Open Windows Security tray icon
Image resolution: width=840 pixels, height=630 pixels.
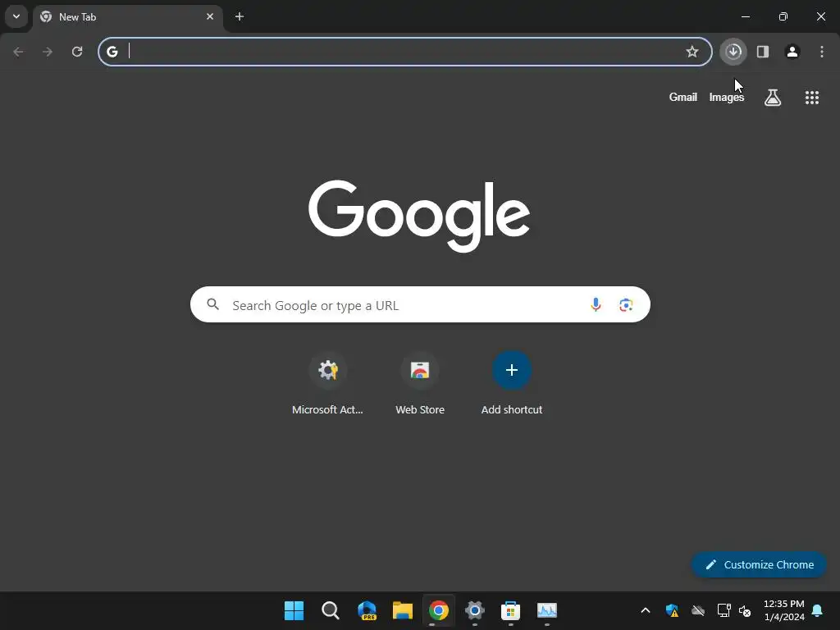coord(672,610)
